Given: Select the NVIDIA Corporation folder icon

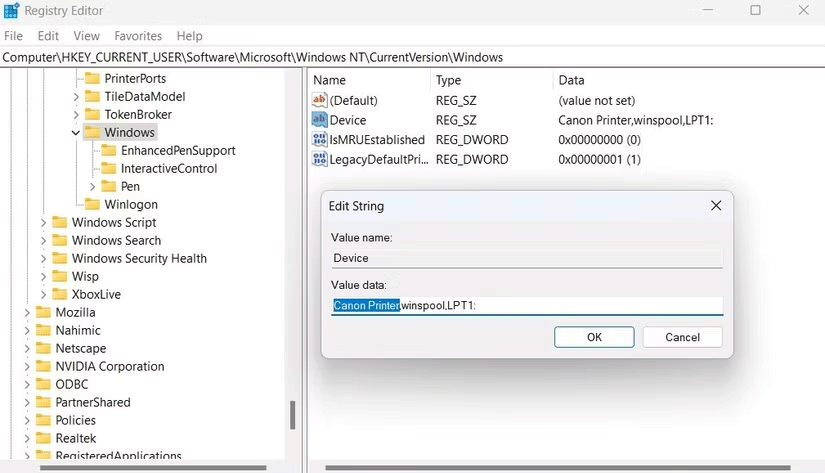Looking at the screenshot, I should [43, 367].
